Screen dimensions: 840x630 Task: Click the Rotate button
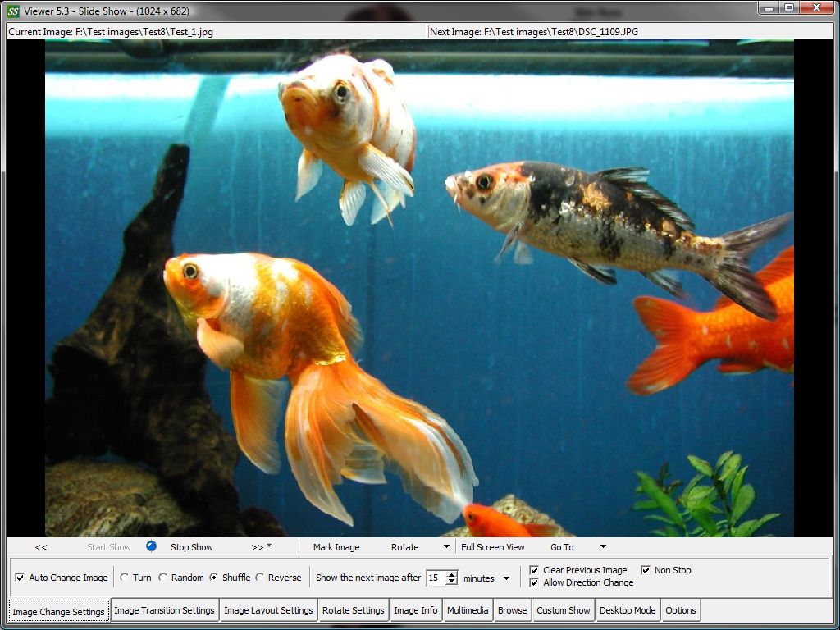404,547
